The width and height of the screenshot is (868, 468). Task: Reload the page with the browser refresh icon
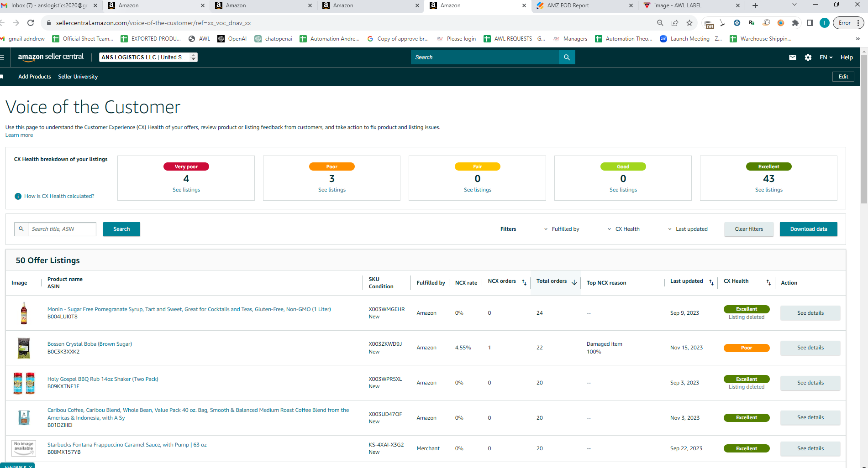coord(31,23)
